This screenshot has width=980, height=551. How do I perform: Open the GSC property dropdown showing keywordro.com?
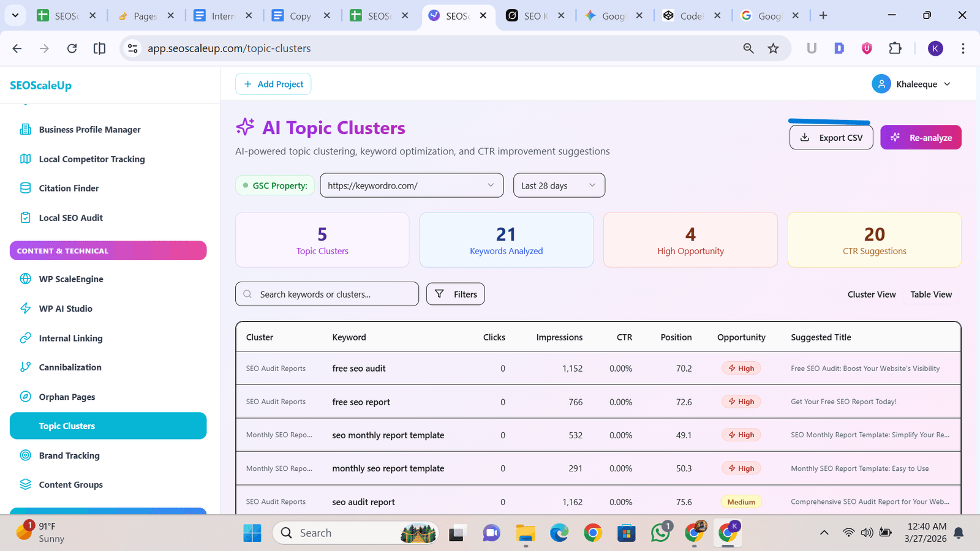(x=411, y=185)
